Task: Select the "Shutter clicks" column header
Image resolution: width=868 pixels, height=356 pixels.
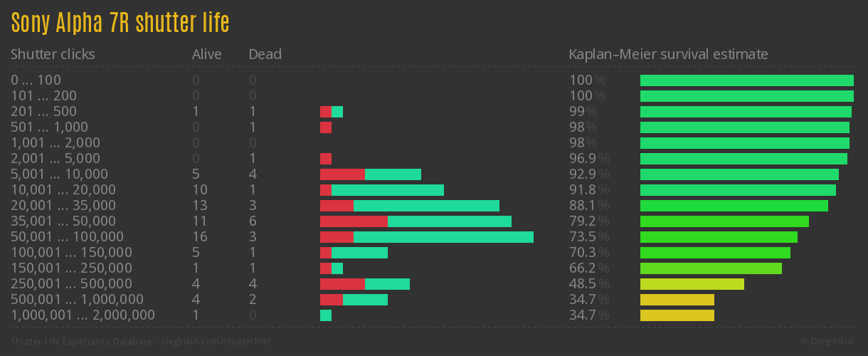Action: (x=53, y=54)
